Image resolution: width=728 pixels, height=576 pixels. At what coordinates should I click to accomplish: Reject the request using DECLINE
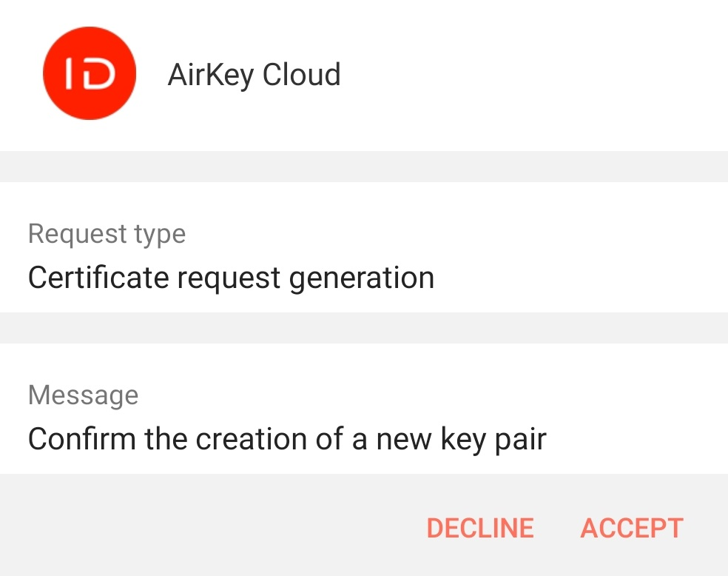click(480, 528)
